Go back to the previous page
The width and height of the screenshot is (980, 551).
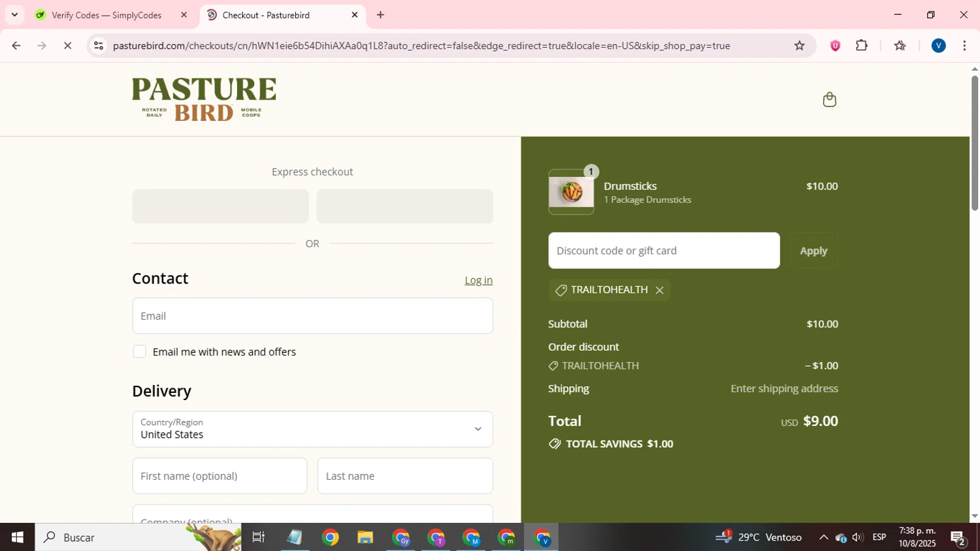tap(16, 46)
